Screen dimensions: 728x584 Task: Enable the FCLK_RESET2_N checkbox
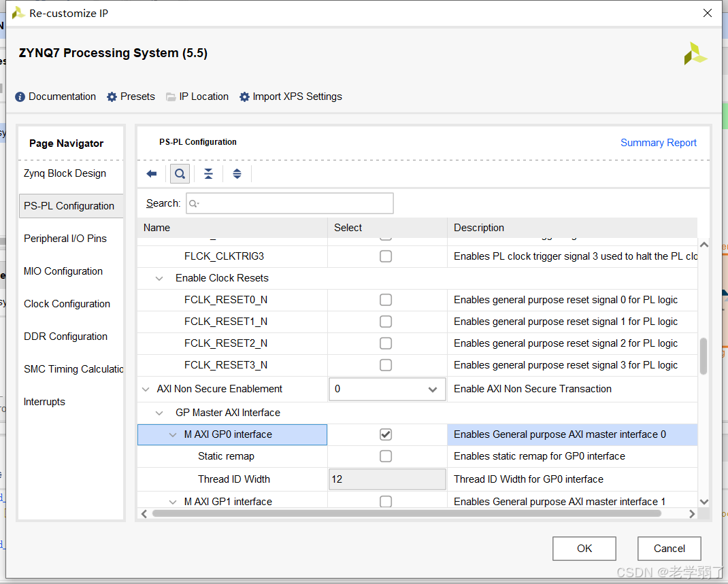pyautogui.click(x=385, y=344)
